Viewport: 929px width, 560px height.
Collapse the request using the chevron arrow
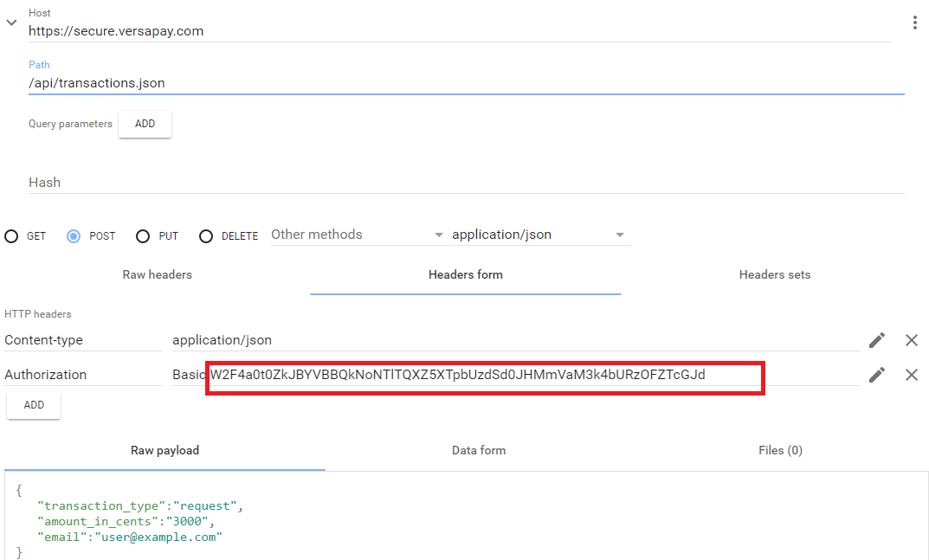pyautogui.click(x=11, y=22)
